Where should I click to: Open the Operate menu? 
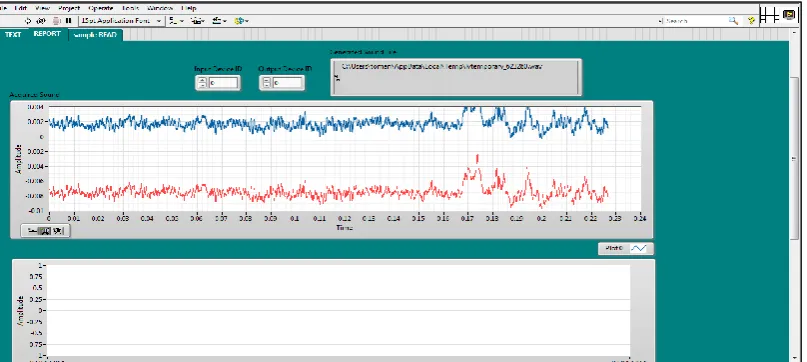click(x=101, y=8)
